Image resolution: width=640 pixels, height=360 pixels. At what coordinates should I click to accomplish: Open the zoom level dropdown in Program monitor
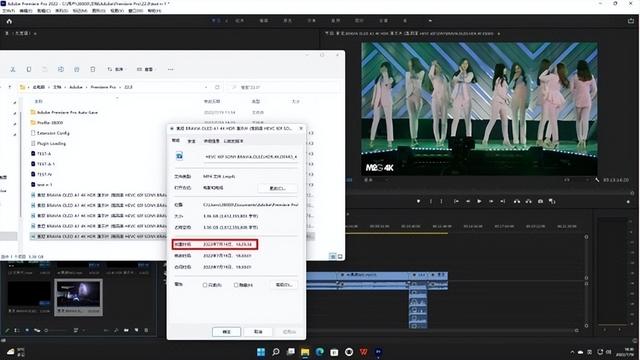click(376, 180)
